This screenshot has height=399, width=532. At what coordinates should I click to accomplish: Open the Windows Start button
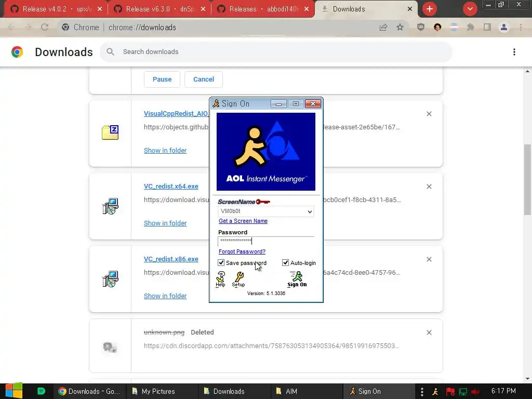[x=14, y=391]
